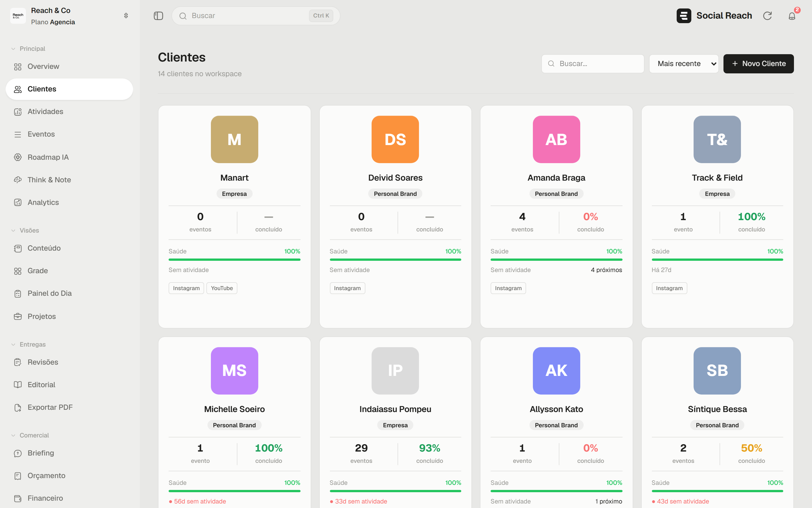Screen dimensions: 812x508
Task: Click the Editorial book icon
Action: (18, 385)
